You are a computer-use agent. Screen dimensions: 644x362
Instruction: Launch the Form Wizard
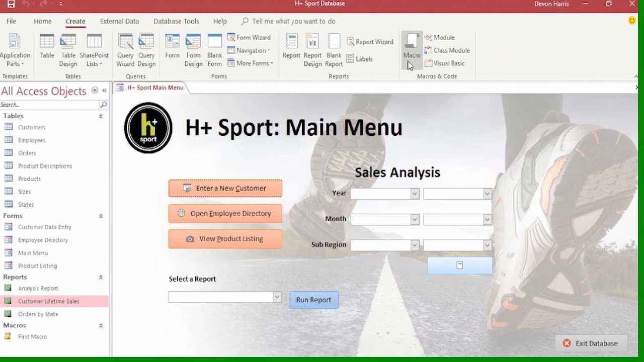coord(249,38)
